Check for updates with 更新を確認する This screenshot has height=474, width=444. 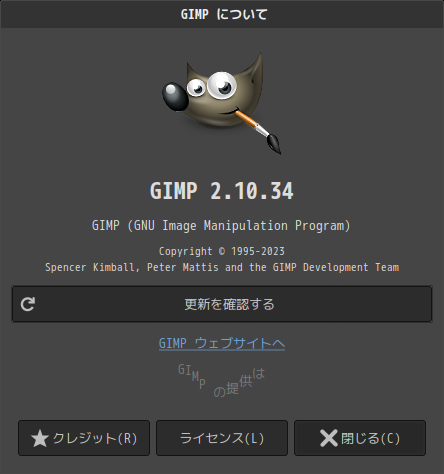222,304
